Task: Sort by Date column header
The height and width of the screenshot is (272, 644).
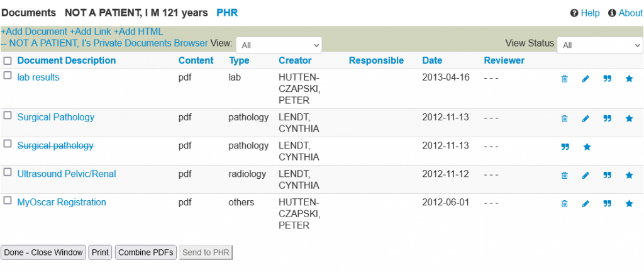Action: (432, 60)
